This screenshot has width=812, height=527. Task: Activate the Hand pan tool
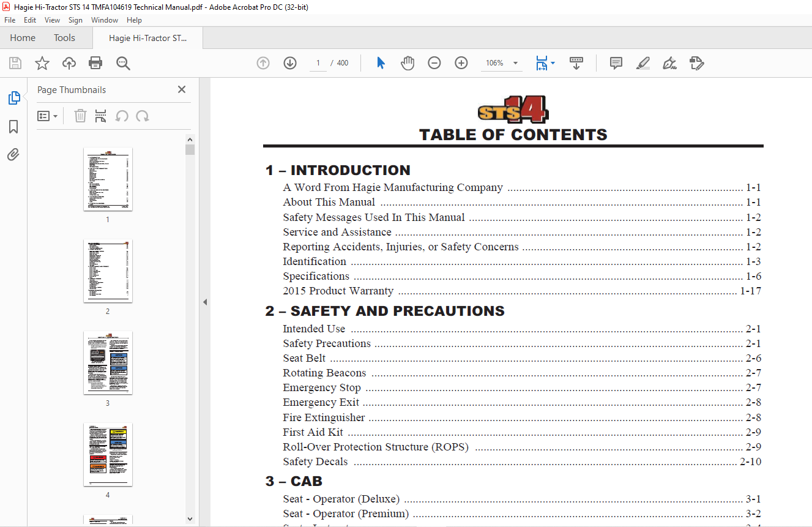408,63
